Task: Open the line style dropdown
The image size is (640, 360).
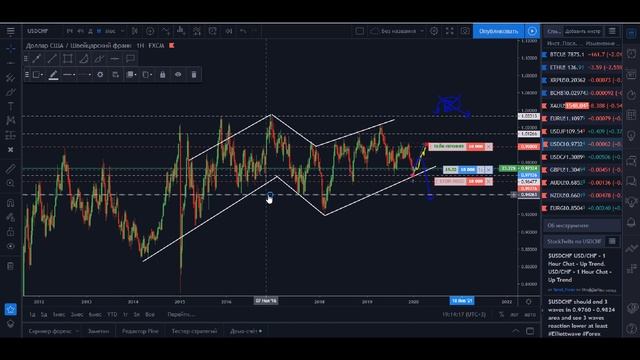Action: [x=85, y=75]
